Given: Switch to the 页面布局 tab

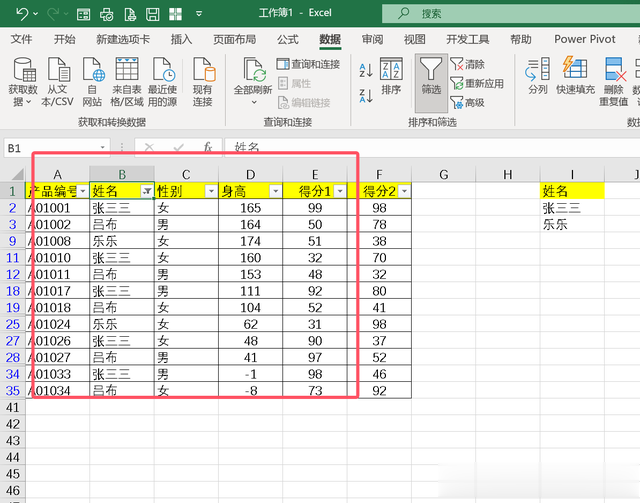Looking at the screenshot, I should coord(235,39).
